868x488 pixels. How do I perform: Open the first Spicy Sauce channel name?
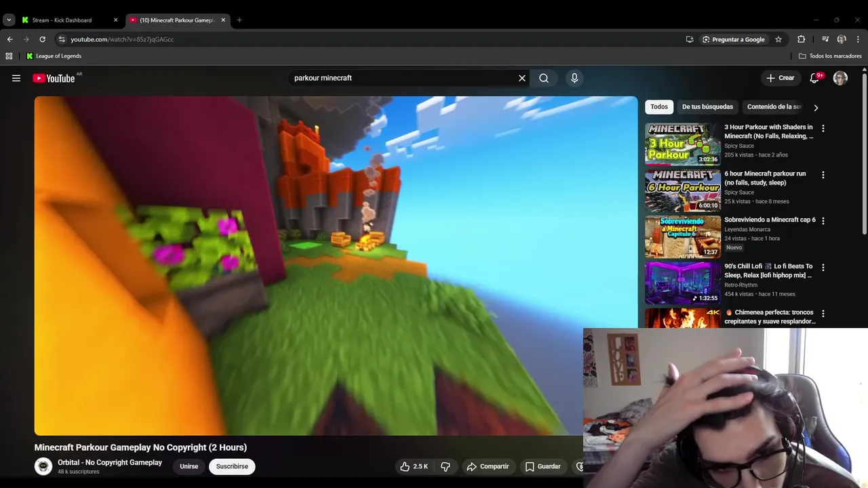coord(738,146)
